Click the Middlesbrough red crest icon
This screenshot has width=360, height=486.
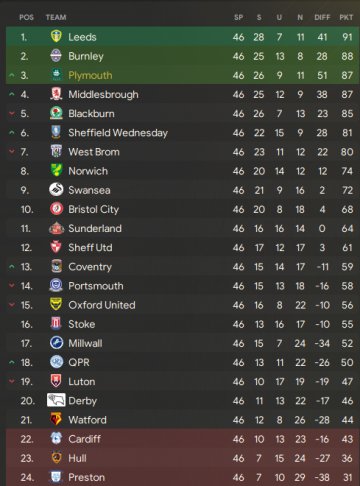point(56,94)
